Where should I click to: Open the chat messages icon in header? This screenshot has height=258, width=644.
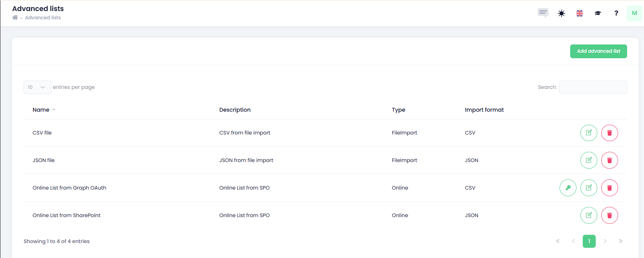(543, 13)
